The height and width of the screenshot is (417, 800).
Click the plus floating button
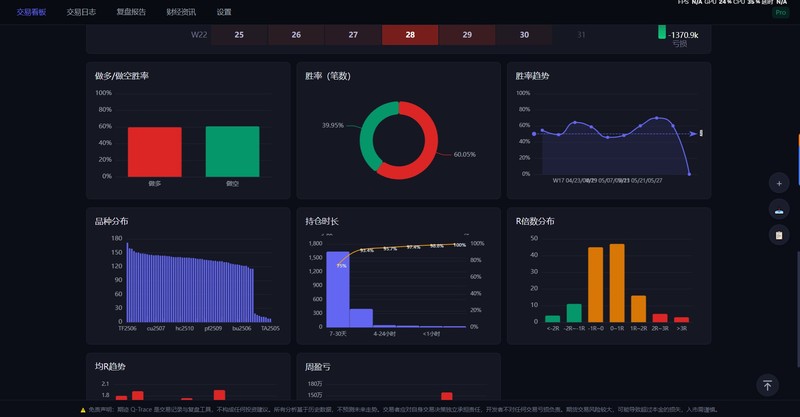(x=779, y=184)
